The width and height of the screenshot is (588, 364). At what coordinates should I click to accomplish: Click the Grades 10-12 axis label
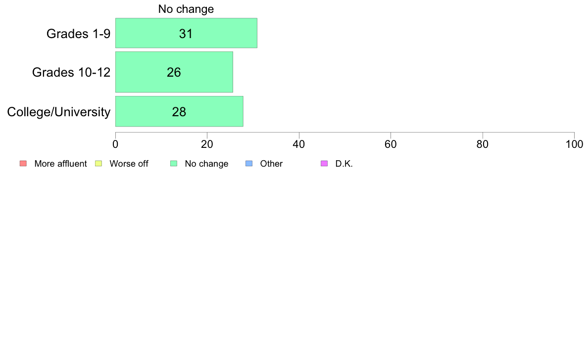tap(71, 72)
